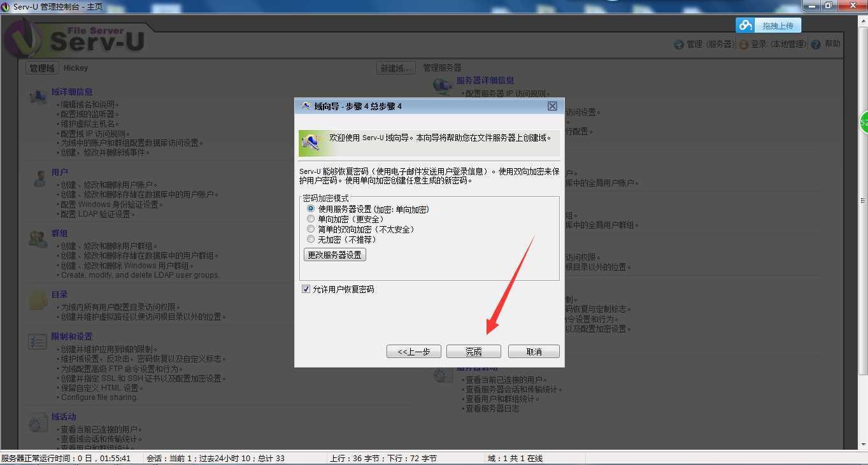Open the 服务器详细信息 heading link
The height and width of the screenshot is (465, 868).
(x=485, y=80)
